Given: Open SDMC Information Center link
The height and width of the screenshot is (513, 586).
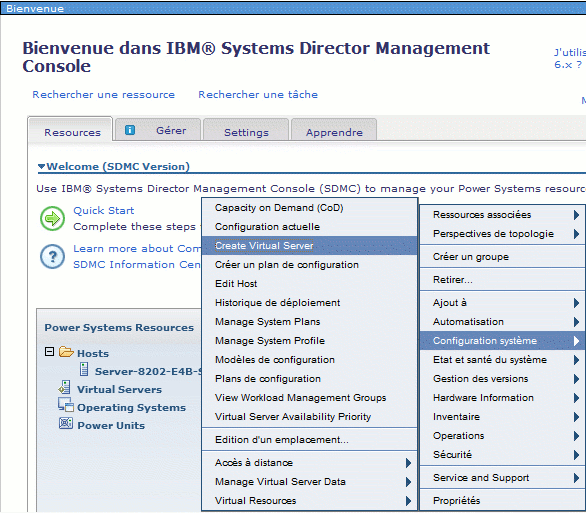Looking at the screenshot, I should tap(137, 265).
